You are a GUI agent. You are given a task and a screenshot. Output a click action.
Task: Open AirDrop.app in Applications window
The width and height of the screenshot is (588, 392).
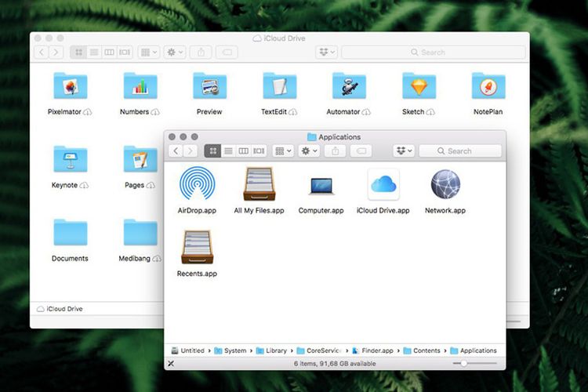pos(198,183)
